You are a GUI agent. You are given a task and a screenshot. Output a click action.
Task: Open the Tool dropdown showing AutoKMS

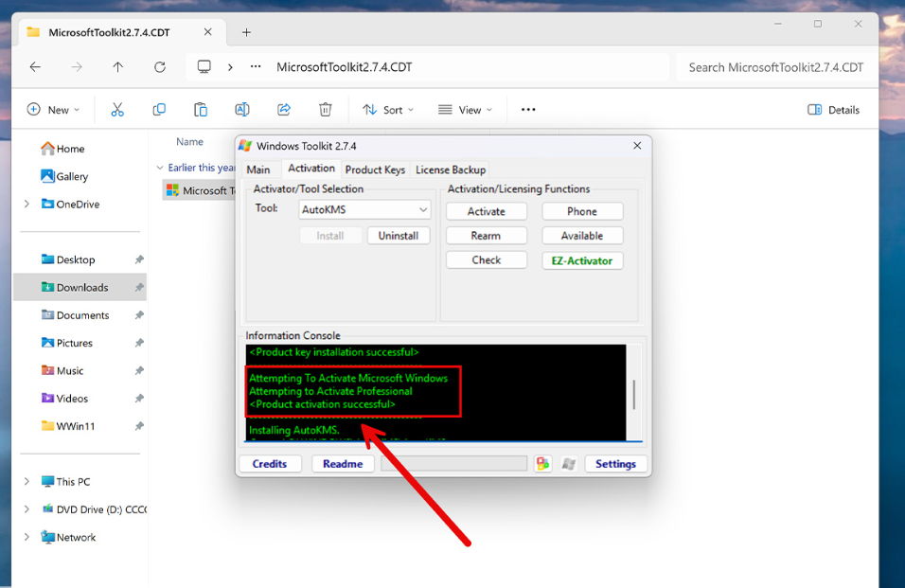364,209
